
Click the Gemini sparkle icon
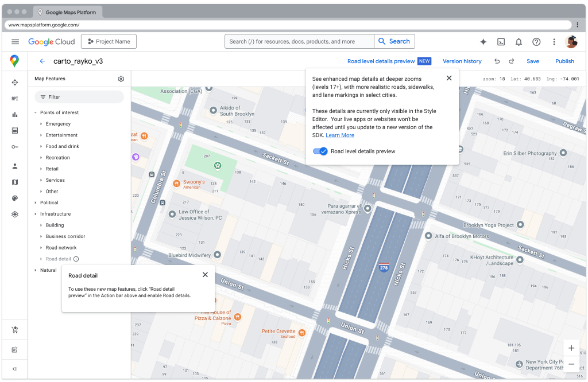(x=483, y=42)
